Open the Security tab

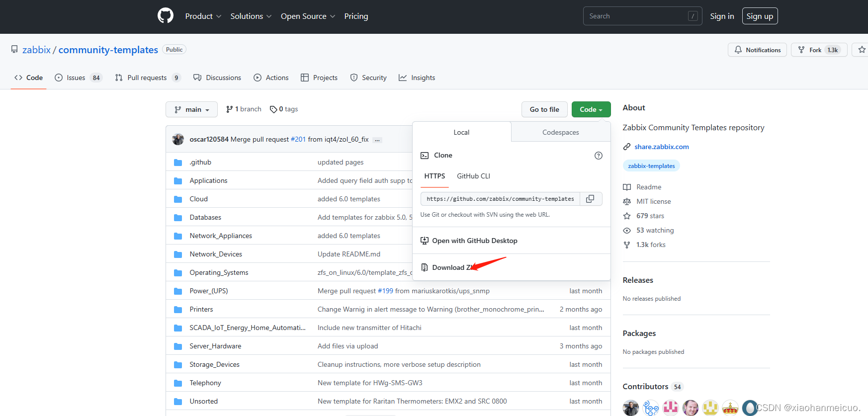pos(368,78)
